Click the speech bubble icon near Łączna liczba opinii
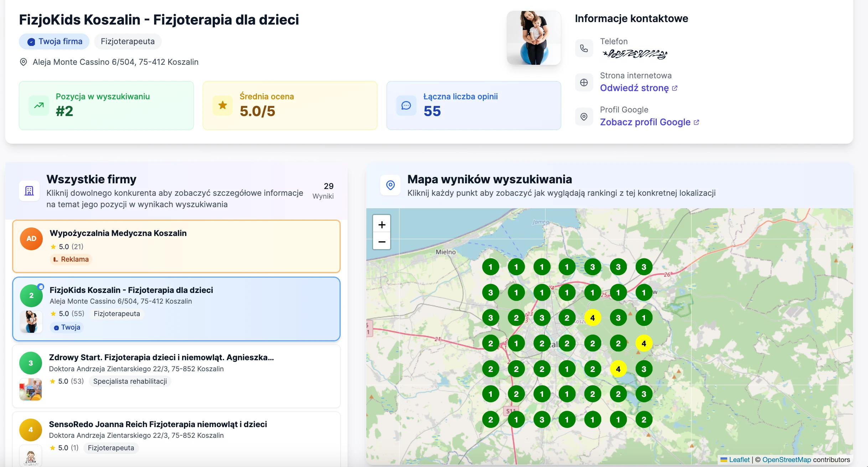 pyautogui.click(x=406, y=105)
